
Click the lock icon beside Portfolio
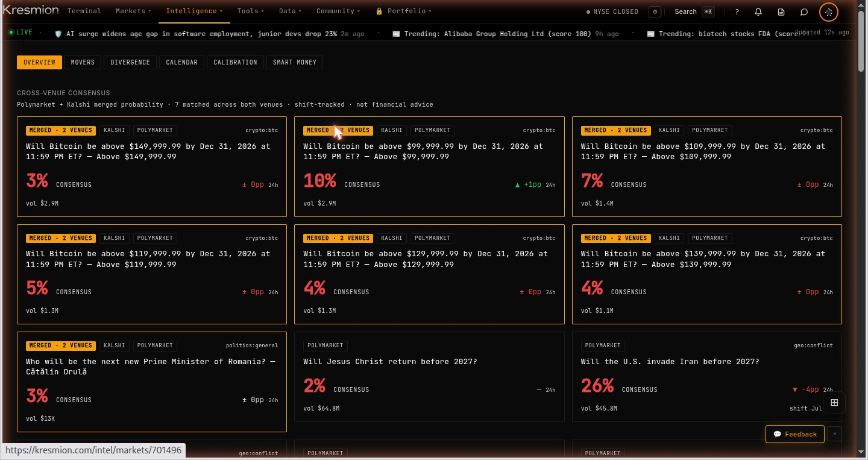click(379, 11)
